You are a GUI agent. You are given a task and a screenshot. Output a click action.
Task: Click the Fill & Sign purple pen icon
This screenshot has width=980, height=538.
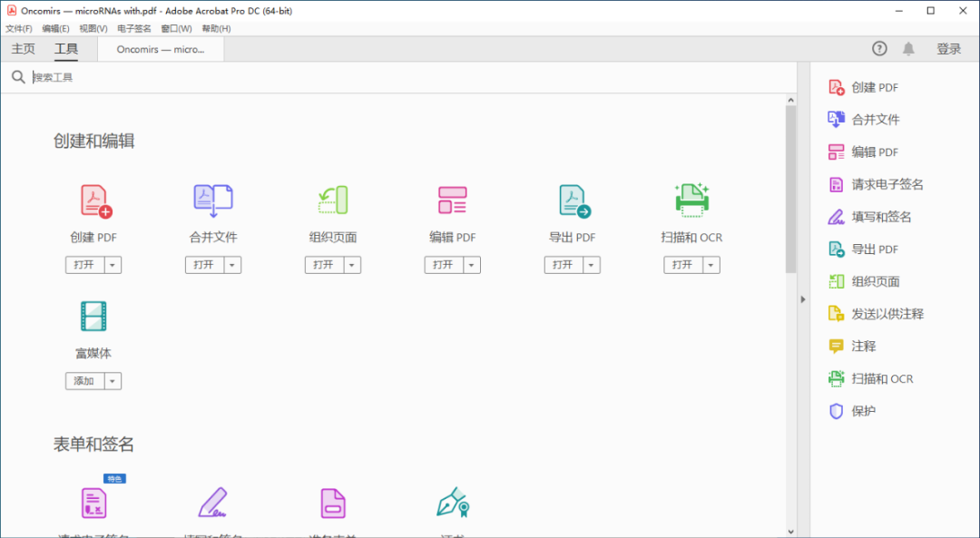tap(212, 503)
